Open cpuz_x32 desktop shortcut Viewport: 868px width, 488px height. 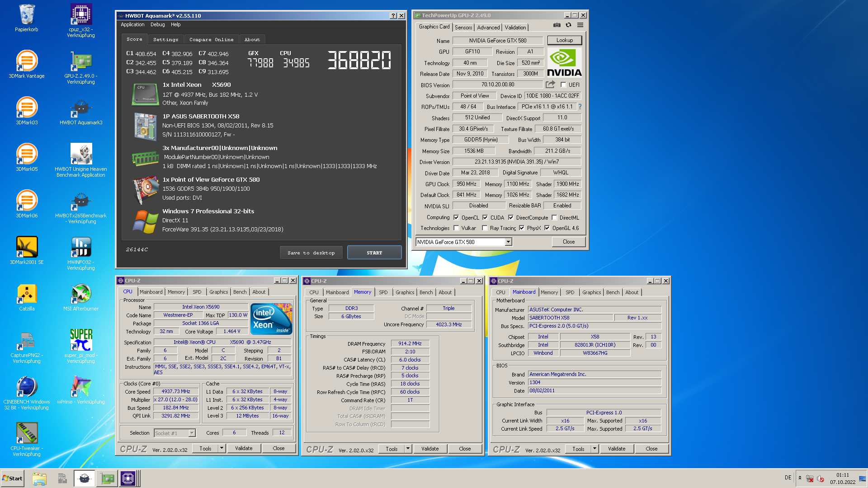point(81,20)
